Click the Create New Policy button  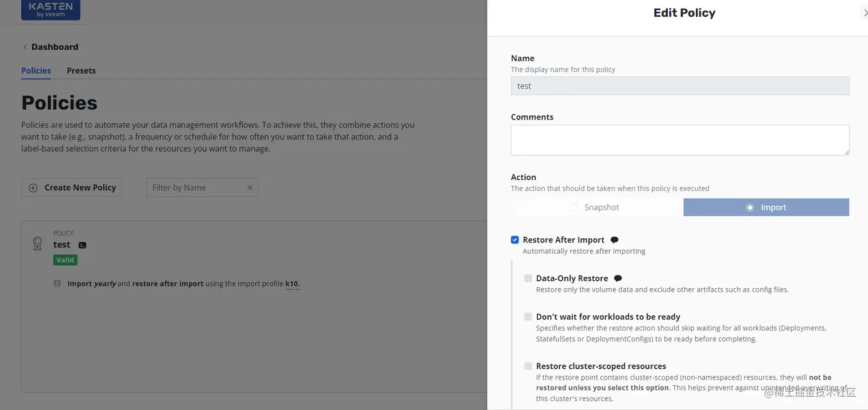(x=72, y=188)
